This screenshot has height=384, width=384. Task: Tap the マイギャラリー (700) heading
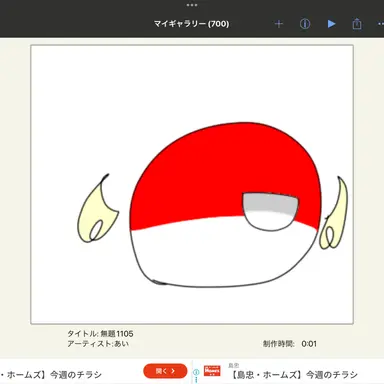(x=192, y=24)
